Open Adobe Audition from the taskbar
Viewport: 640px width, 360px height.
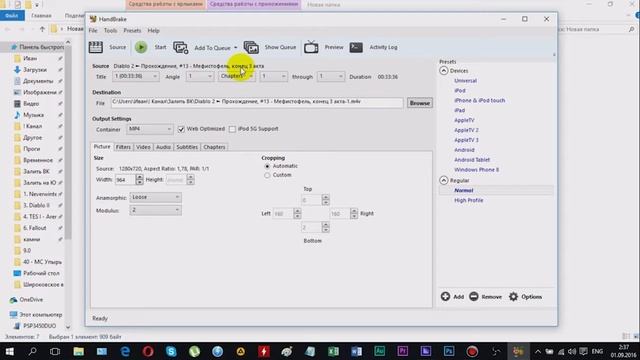point(380,351)
